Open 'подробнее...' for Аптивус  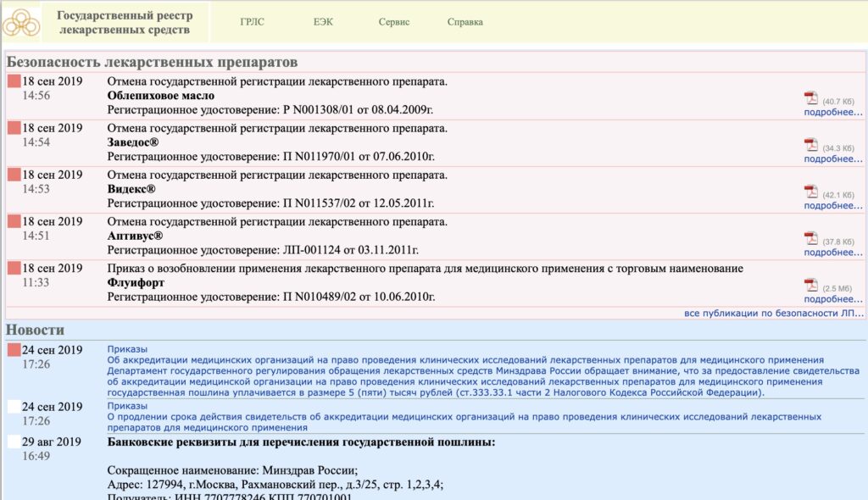833,252
